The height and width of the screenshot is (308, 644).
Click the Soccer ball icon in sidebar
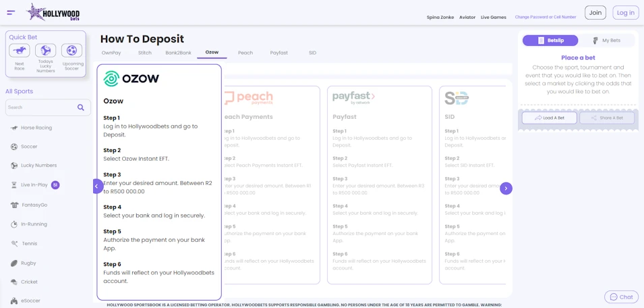pyautogui.click(x=14, y=147)
